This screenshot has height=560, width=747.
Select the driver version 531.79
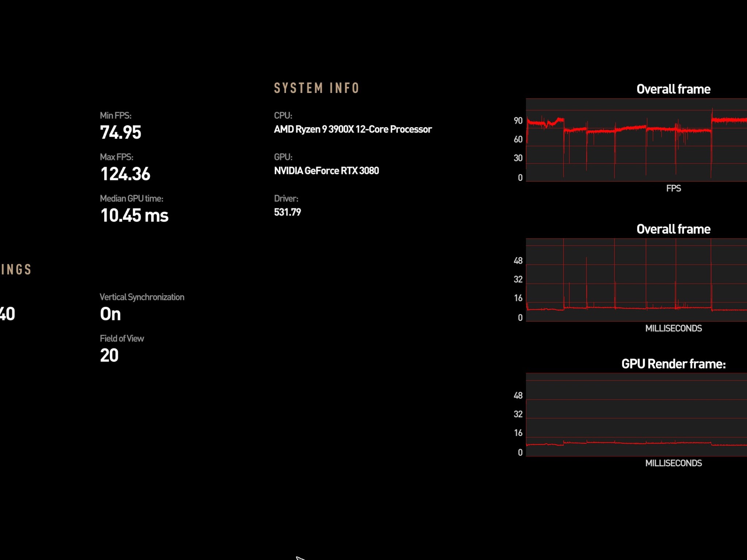[287, 212]
